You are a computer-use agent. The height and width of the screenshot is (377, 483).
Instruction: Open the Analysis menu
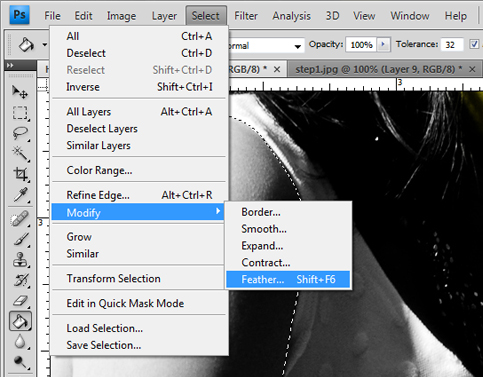click(291, 16)
